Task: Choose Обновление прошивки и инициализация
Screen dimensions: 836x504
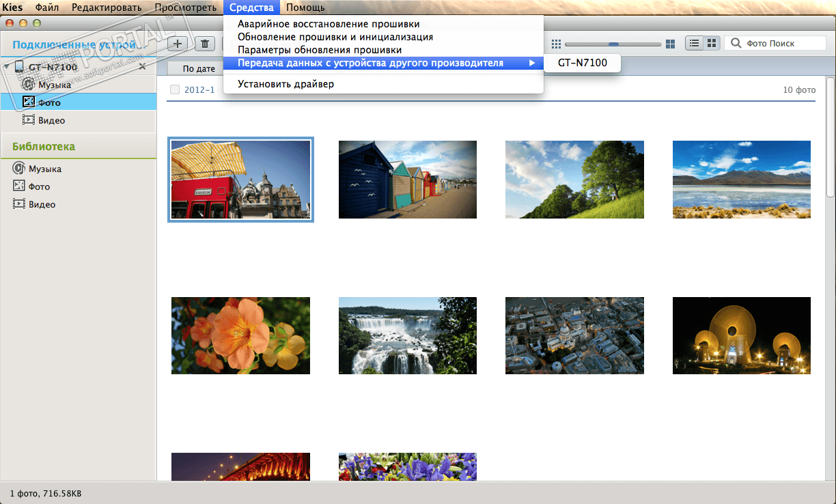Action: [x=383, y=37]
